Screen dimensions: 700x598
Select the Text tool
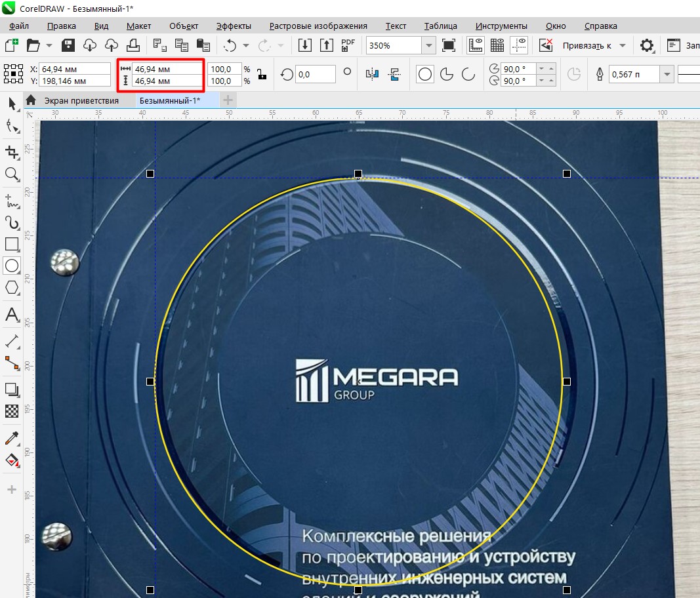pos(12,315)
